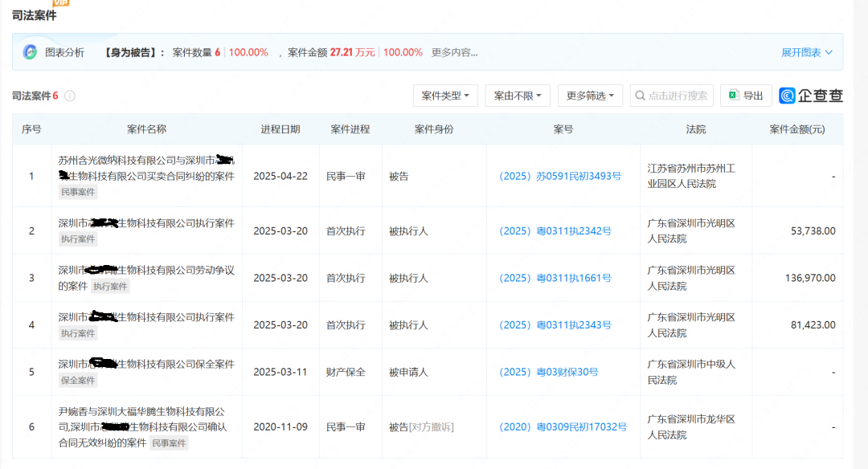This screenshot has height=469, width=868.
Task: Open case number 苏0591民初3493号
Action: pos(559,176)
